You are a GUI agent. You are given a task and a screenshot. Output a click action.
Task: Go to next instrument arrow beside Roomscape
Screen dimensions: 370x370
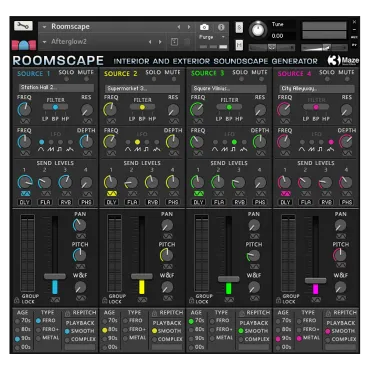pyautogui.click(x=189, y=27)
